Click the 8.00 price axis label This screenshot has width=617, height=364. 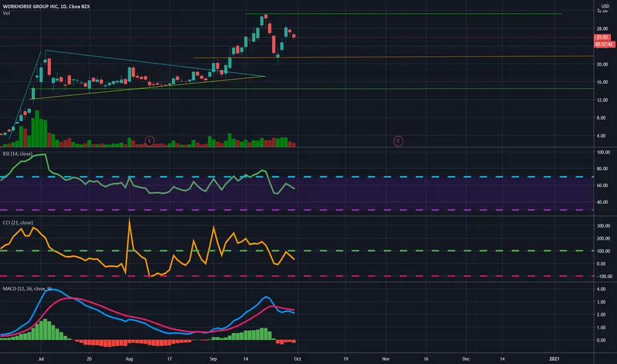[601, 118]
